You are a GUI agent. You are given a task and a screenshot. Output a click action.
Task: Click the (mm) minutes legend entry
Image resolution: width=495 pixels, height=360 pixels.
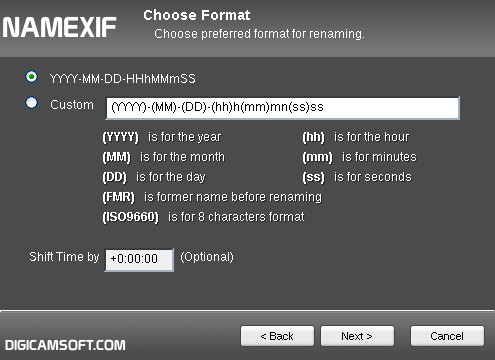pyautogui.click(x=359, y=157)
